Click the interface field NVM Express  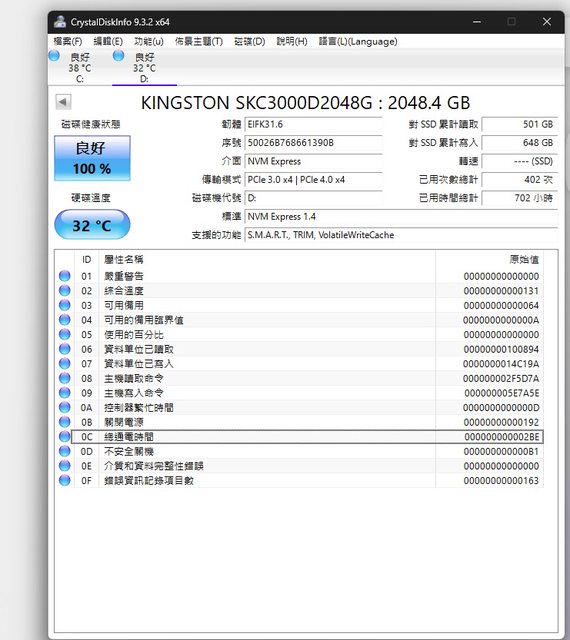pos(313,161)
